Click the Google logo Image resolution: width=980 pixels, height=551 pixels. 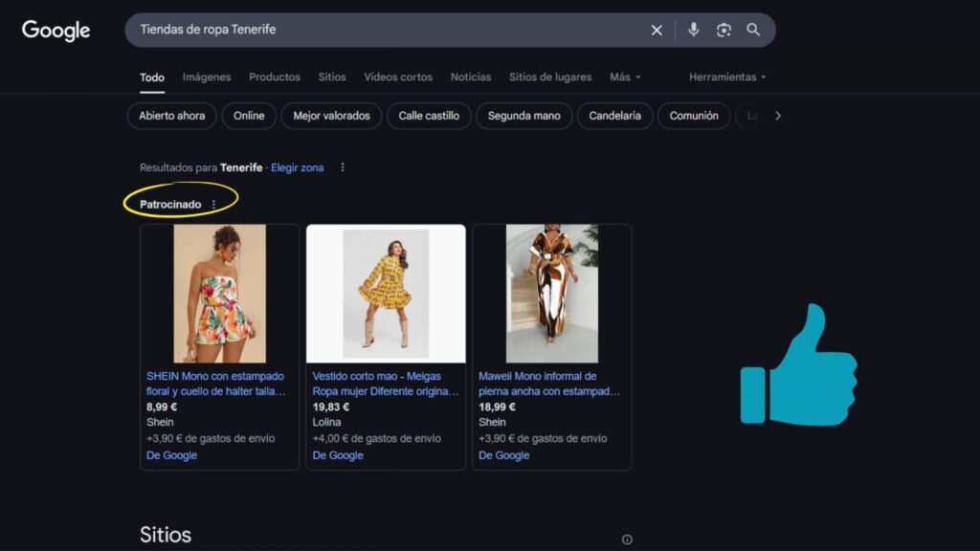pos(56,30)
